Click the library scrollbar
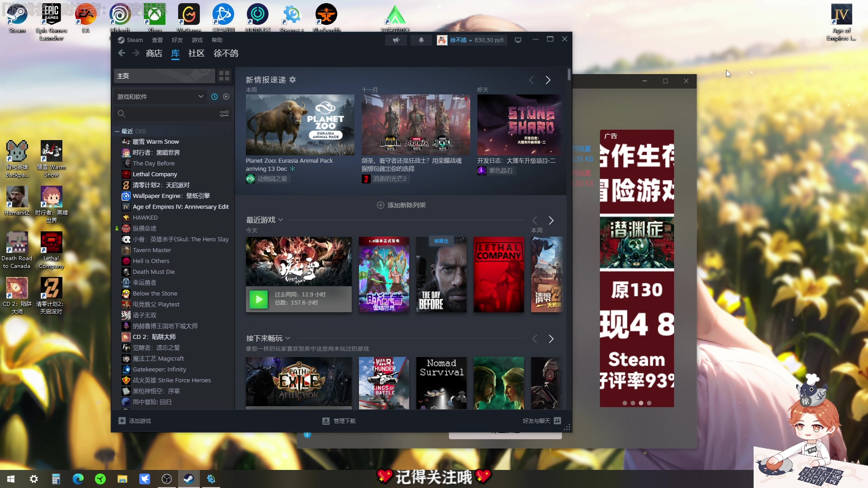Image resolution: width=868 pixels, height=488 pixels. pos(569,75)
